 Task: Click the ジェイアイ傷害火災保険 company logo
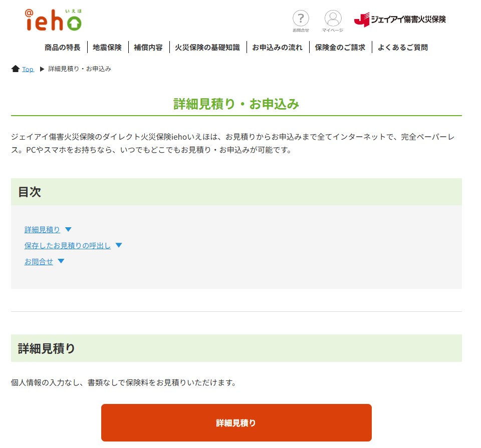(x=400, y=20)
